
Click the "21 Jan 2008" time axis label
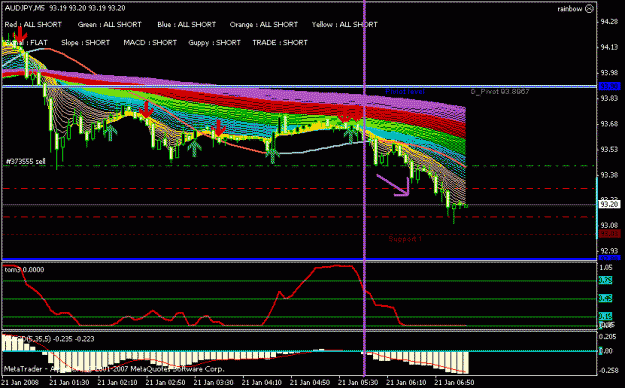21,382
